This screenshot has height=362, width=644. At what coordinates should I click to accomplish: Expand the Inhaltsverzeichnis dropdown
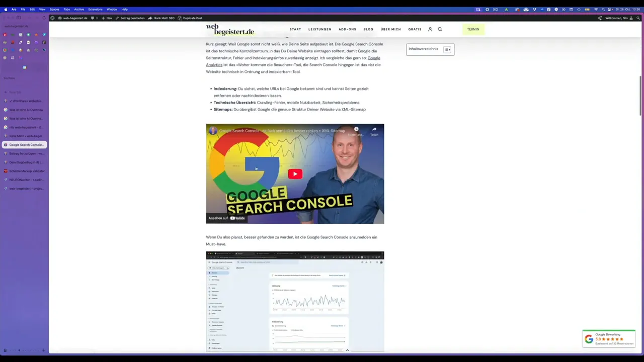click(450, 49)
